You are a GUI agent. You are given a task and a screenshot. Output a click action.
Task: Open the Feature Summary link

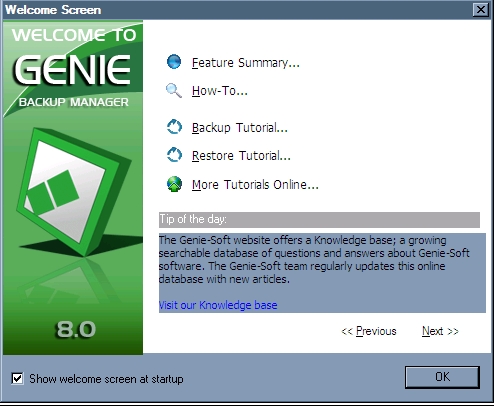point(246,63)
